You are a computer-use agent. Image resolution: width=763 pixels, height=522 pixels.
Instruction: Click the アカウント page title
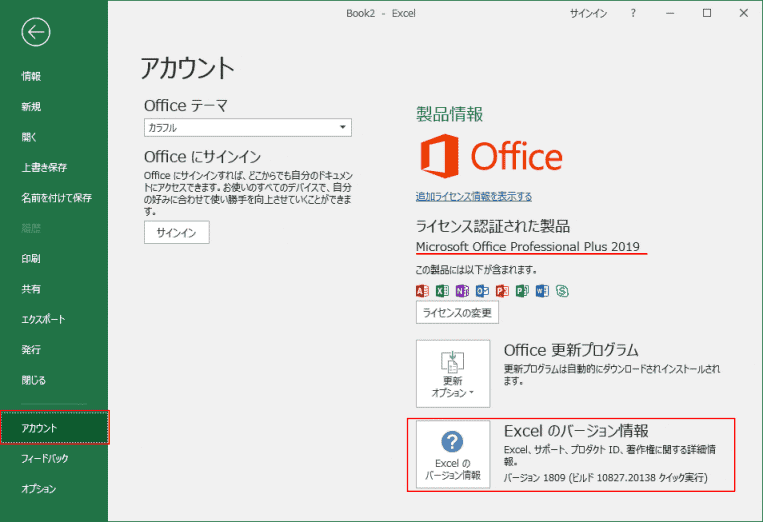pos(188,68)
